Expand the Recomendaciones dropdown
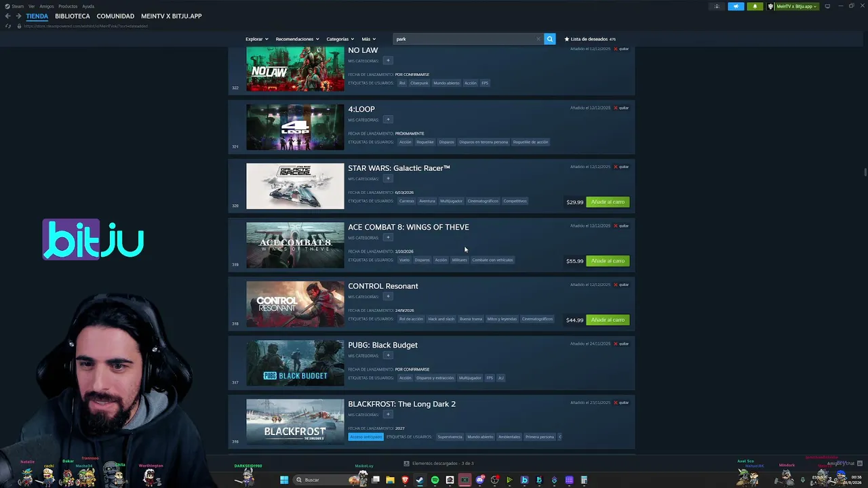Image resolution: width=868 pixels, height=488 pixels. [x=297, y=39]
